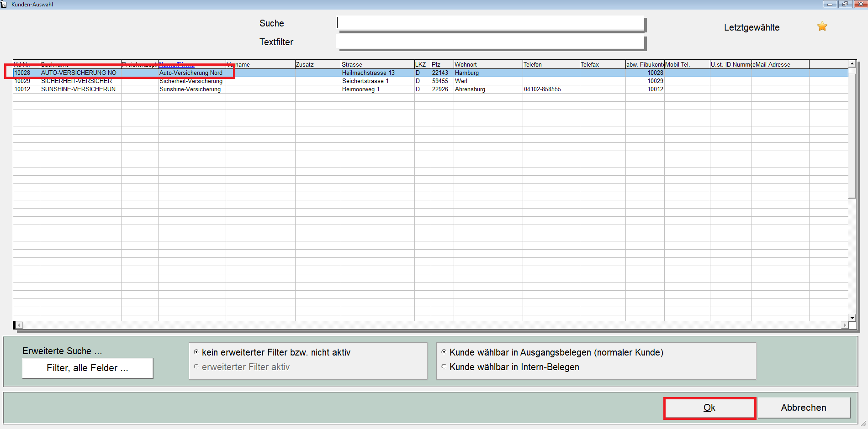The width and height of the screenshot is (868, 429).
Task: Open 'Filter, alle Felder ...' dialog
Action: click(x=88, y=368)
